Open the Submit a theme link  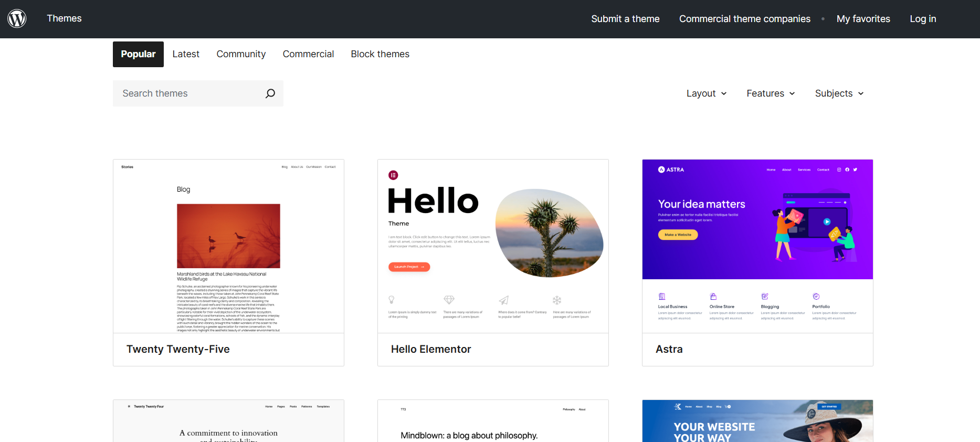(625, 19)
